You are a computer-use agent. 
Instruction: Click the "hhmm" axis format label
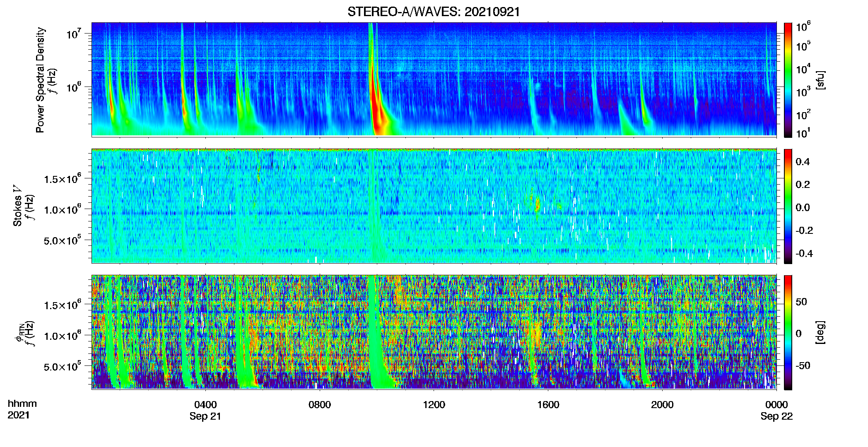coord(22,404)
